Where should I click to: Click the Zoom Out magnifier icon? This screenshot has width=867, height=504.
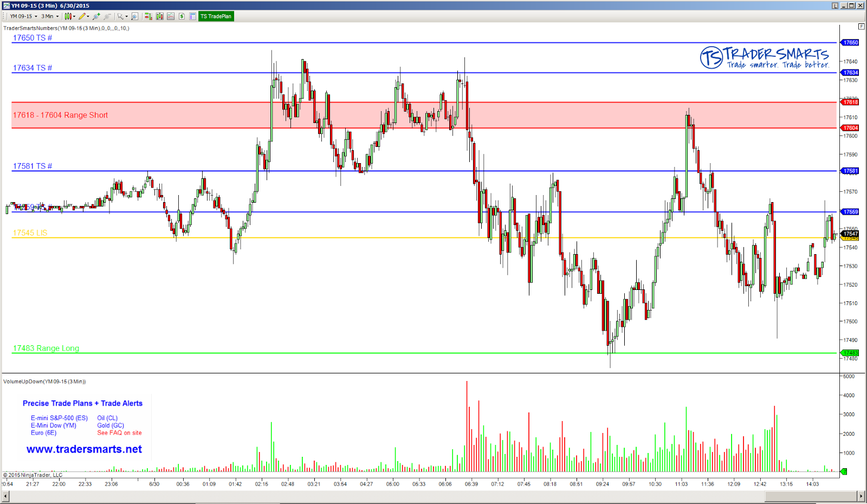[x=107, y=16]
